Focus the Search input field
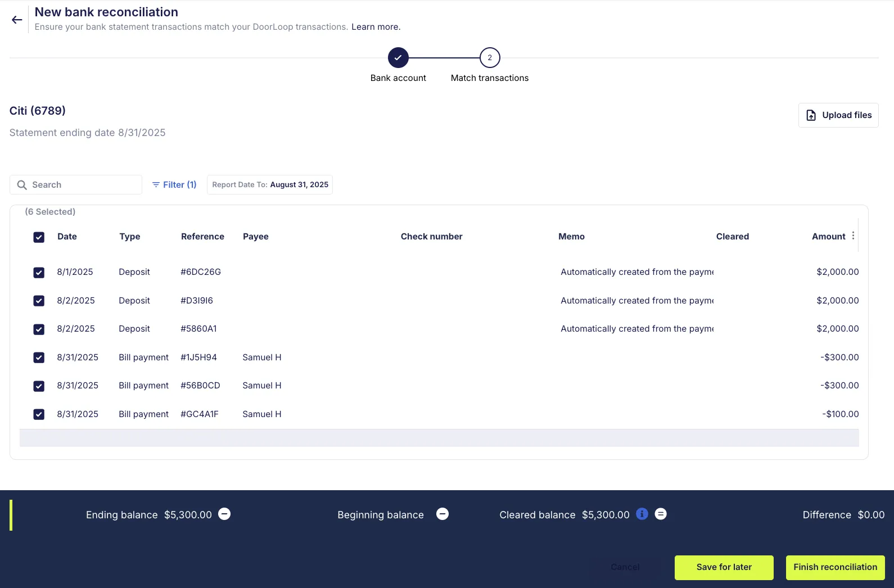 76,184
